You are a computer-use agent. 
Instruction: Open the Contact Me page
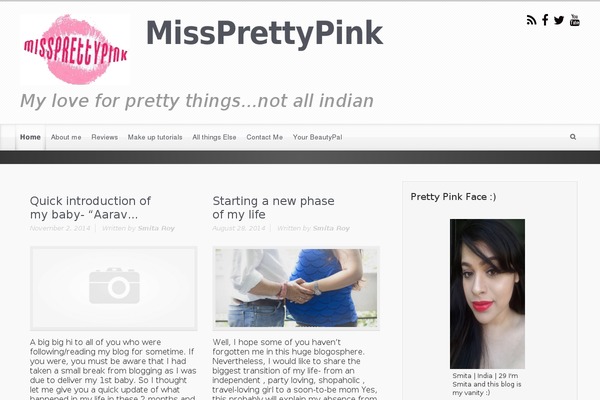264,137
